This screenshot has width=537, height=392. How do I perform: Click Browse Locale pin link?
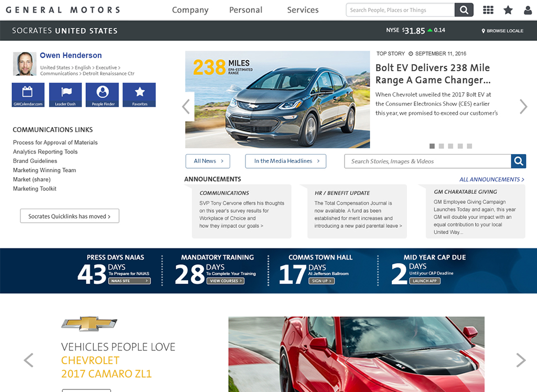point(502,31)
